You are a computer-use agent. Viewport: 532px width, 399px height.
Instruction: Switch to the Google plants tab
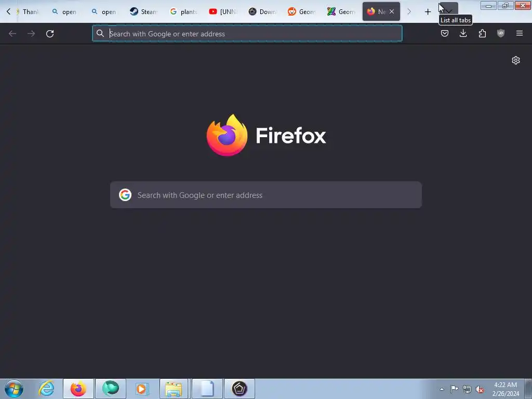[183, 11]
